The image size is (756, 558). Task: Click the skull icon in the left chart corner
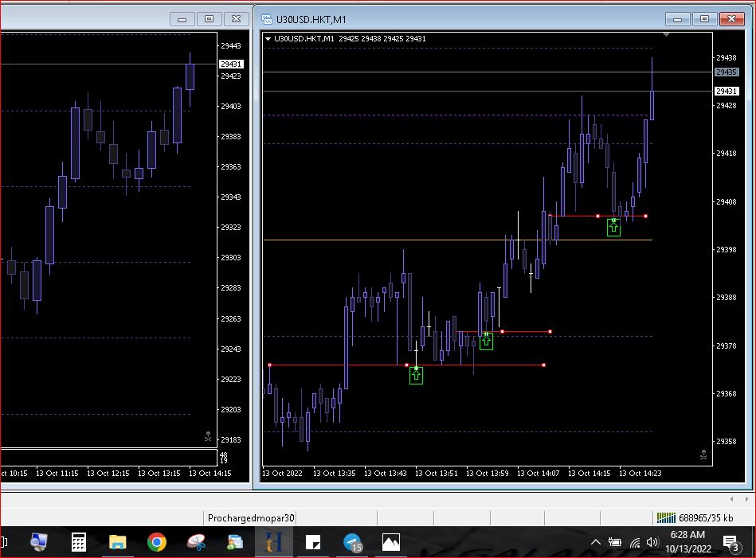pos(208,436)
